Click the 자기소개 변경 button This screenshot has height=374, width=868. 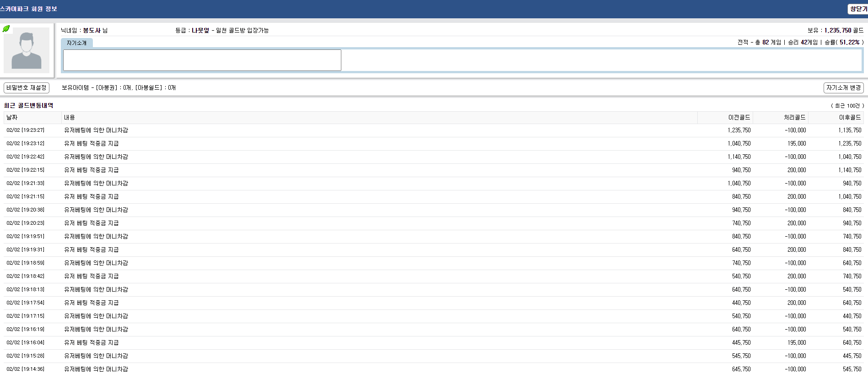(843, 87)
